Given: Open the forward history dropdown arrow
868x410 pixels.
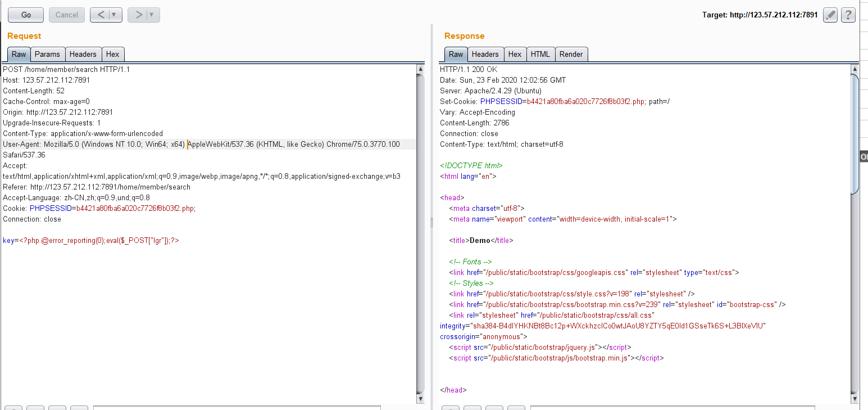Looking at the screenshot, I should [x=153, y=15].
